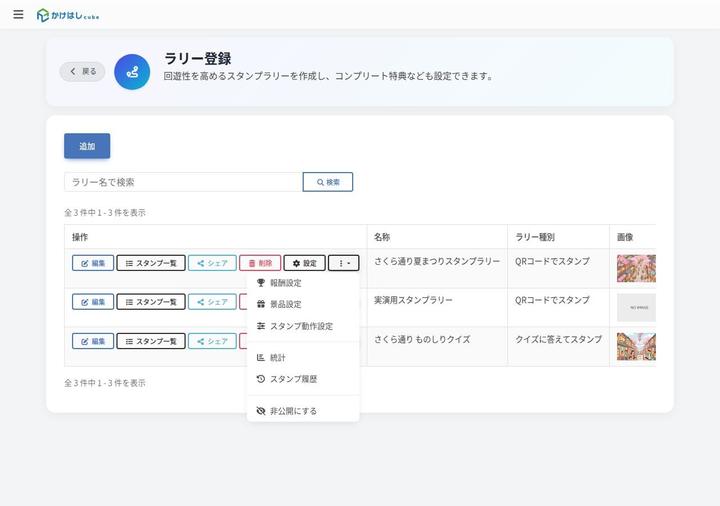Image resolution: width=720 pixels, height=506 pixels.
Task: Click the ラリー登録 page title
Action: [x=198, y=59]
